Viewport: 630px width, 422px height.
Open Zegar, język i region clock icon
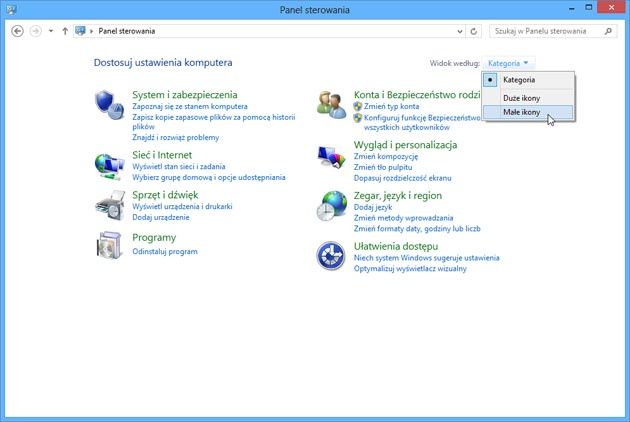coord(331,206)
